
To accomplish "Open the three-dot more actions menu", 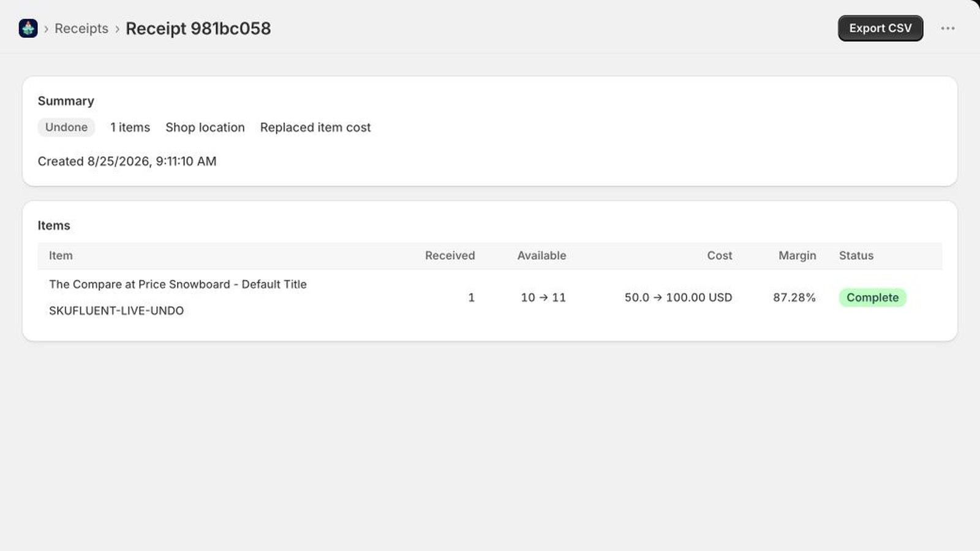I will point(948,28).
